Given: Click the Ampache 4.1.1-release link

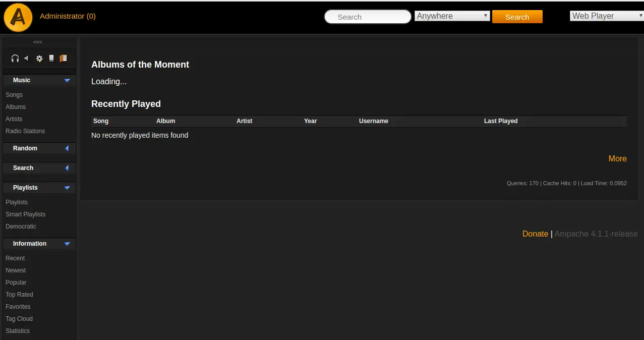Looking at the screenshot, I should click(x=596, y=234).
